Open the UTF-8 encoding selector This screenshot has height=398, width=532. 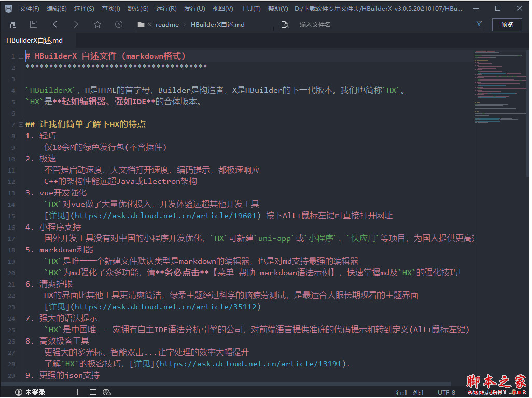tap(446, 392)
